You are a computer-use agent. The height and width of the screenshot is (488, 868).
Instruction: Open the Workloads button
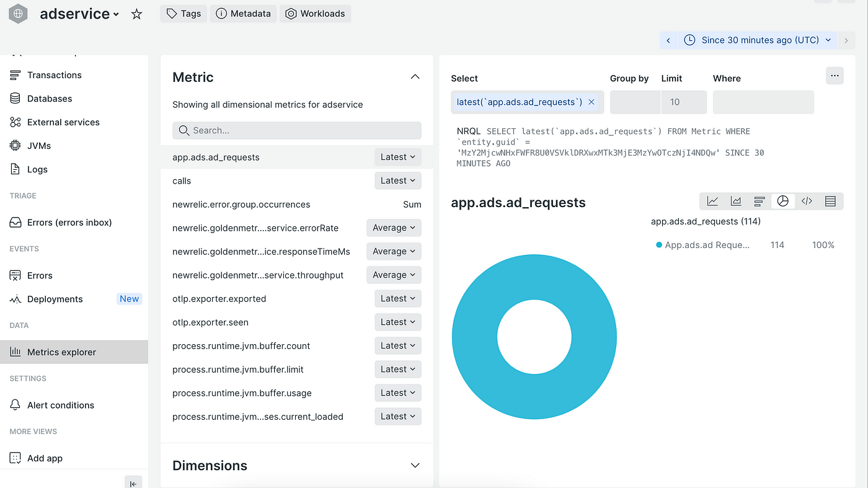pos(316,14)
